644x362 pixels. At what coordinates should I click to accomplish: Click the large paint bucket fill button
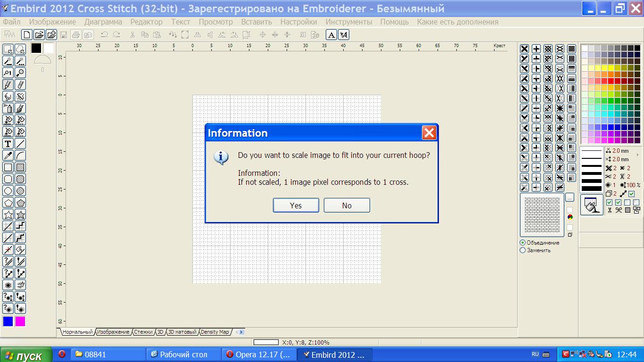coord(592,205)
